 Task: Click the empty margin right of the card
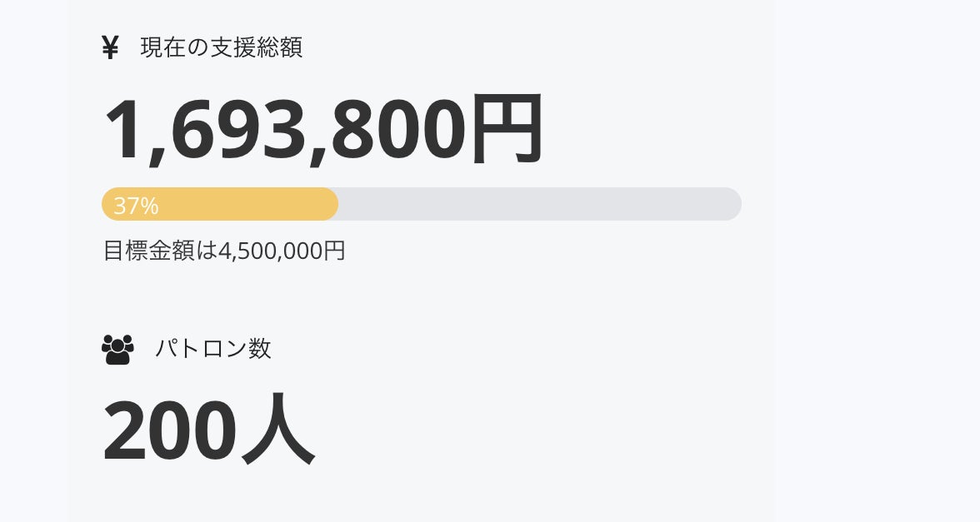tap(875, 250)
